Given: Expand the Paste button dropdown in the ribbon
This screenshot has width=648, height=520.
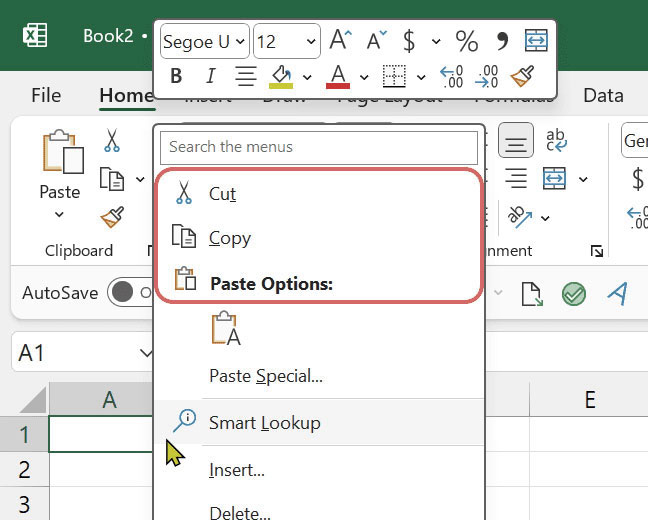Looking at the screenshot, I should (x=59, y=214).
